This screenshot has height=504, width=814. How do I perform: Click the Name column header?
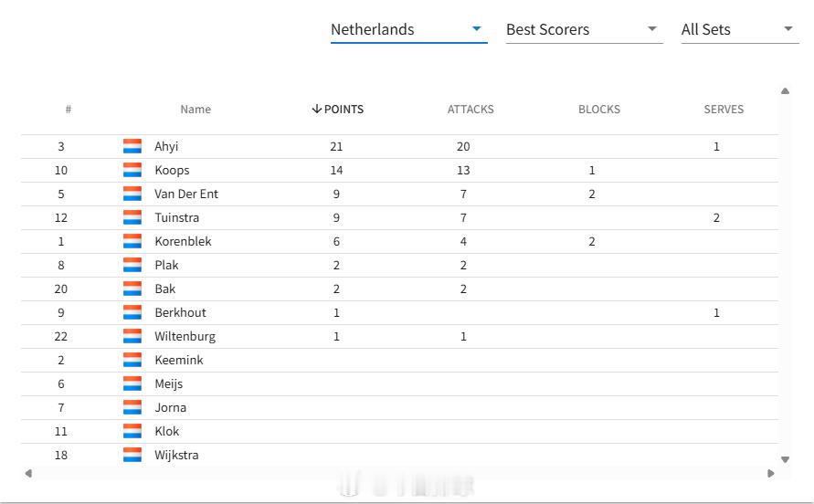coord(196,110)
